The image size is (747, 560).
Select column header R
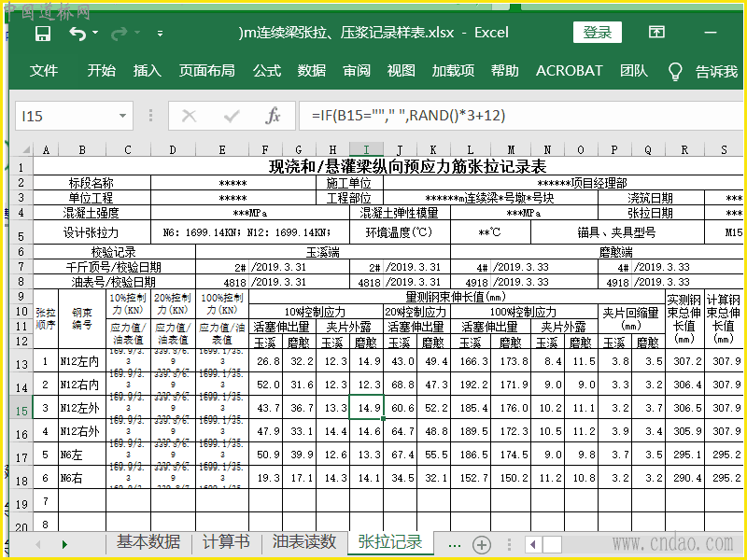(x=684, y=149)
